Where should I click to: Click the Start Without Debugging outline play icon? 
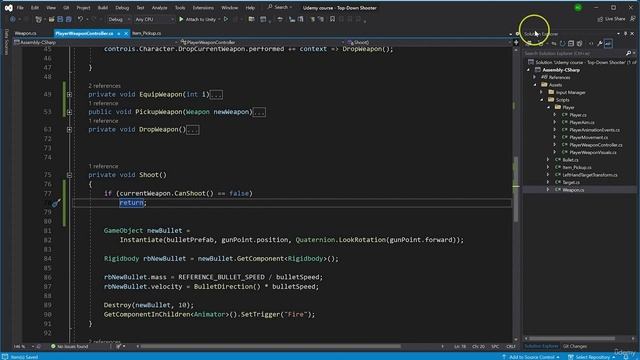point(226,19)
